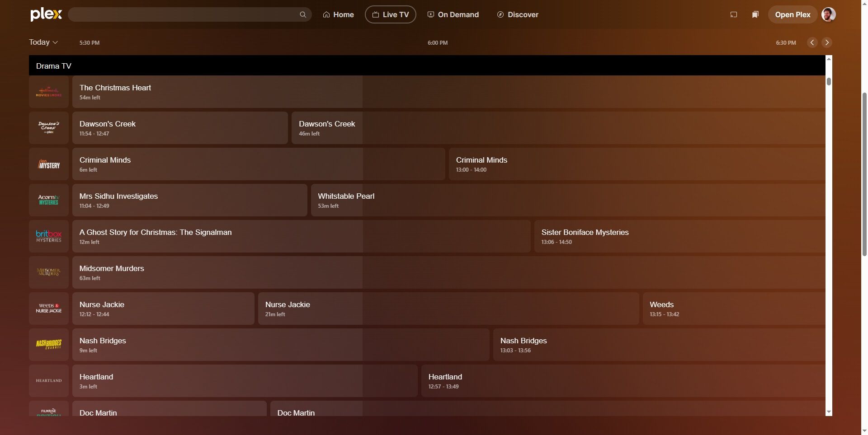This screenshot has width=868, height=435.
Task: Click the guide scrollbar up arrow
Action: tap(829, 59)
